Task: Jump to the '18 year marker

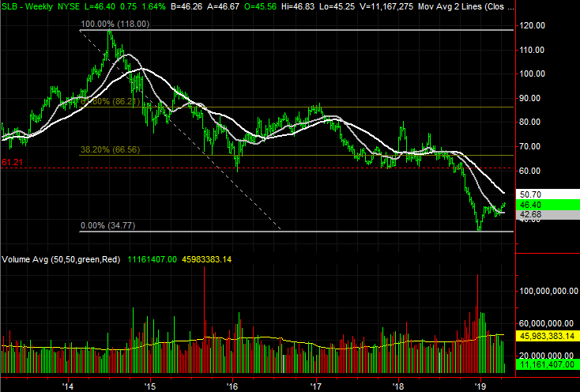Action: tap(398, 386)
